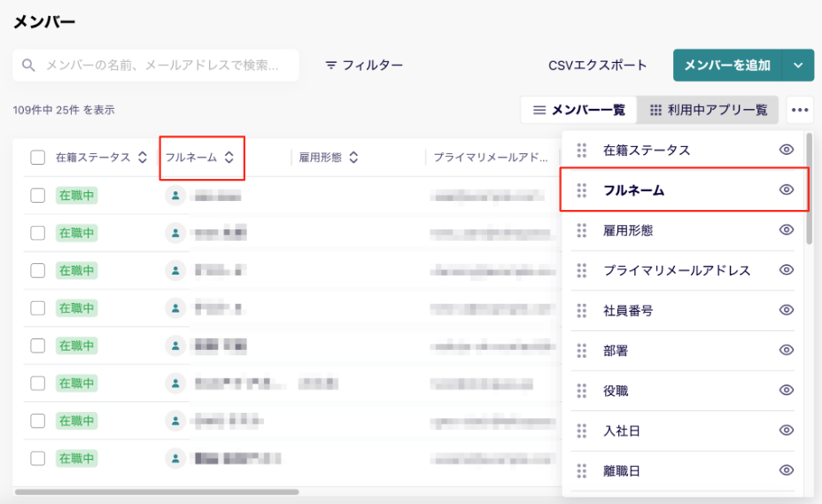Open the フィルター button
The width and height of the screenshot is (822, 504).
[x=364, y=65]
